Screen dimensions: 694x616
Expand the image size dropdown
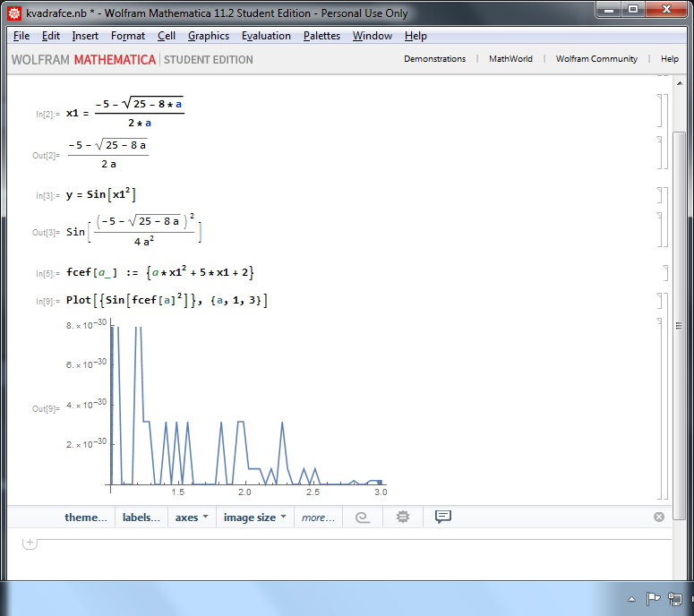click(x=255, y=518)
